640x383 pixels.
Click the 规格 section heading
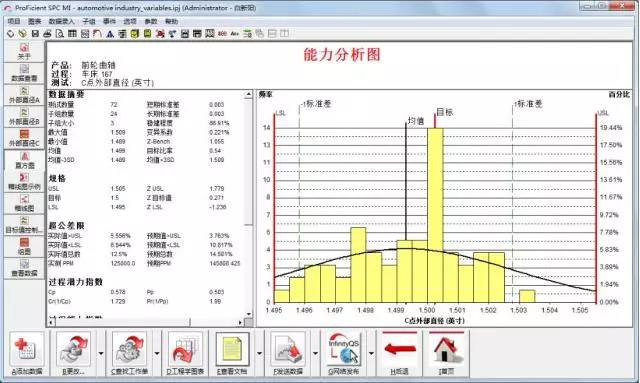click(x=57, y=178)
